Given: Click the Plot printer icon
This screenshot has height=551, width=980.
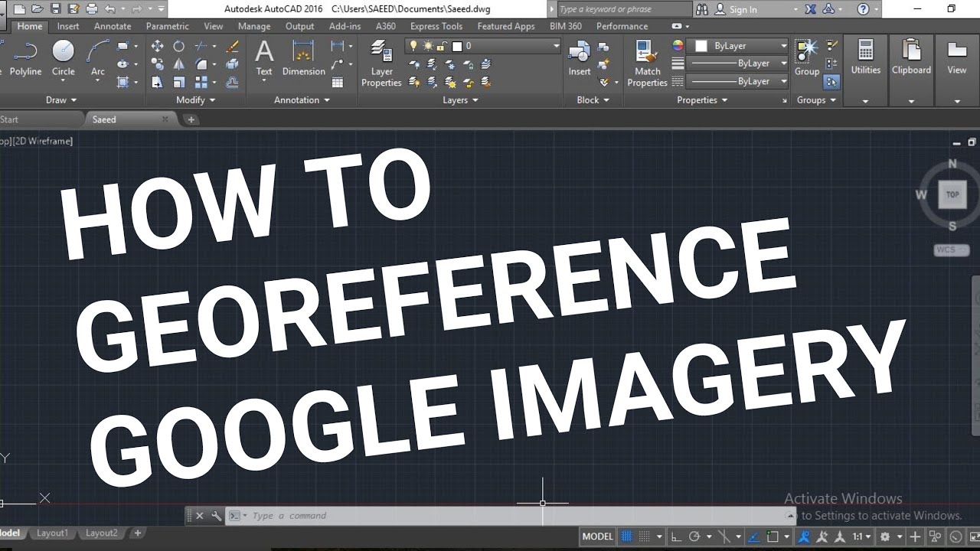Looking at the screenshot, I should [92, 9].
